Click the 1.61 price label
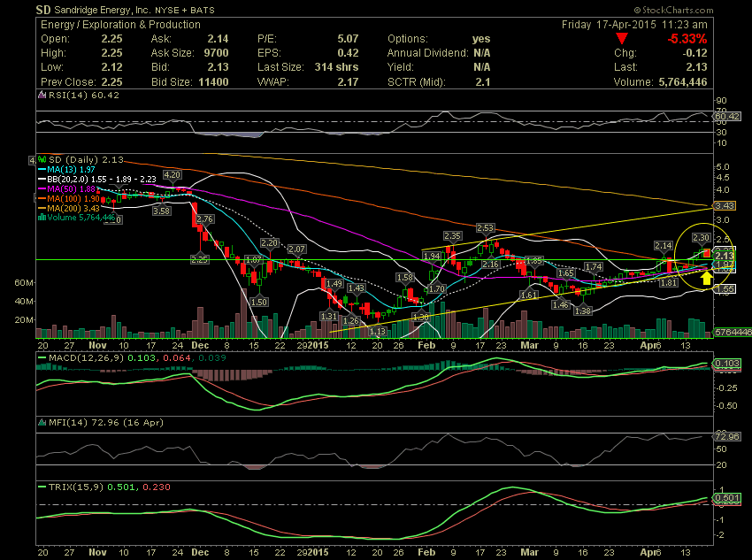Viewport: 752px width, 560px height. tap(528, 295)
